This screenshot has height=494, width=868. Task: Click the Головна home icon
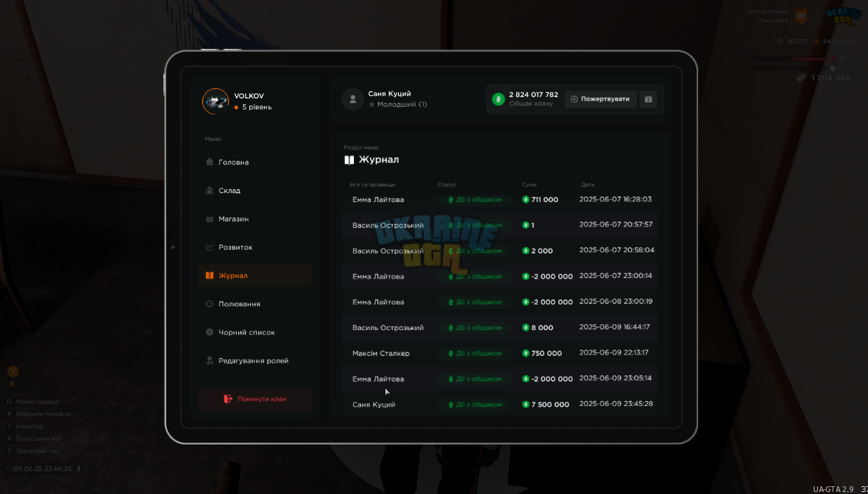[x=209, y=162]
